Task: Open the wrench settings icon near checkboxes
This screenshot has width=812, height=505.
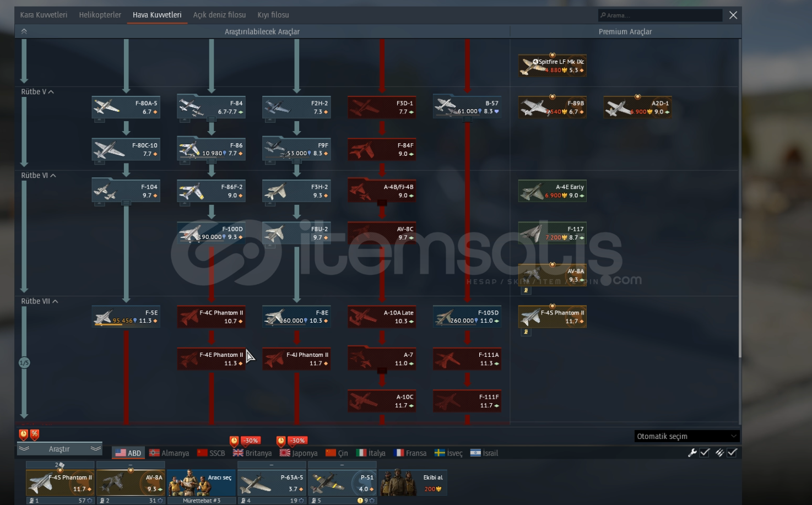Action: click(x=692, y=453)
